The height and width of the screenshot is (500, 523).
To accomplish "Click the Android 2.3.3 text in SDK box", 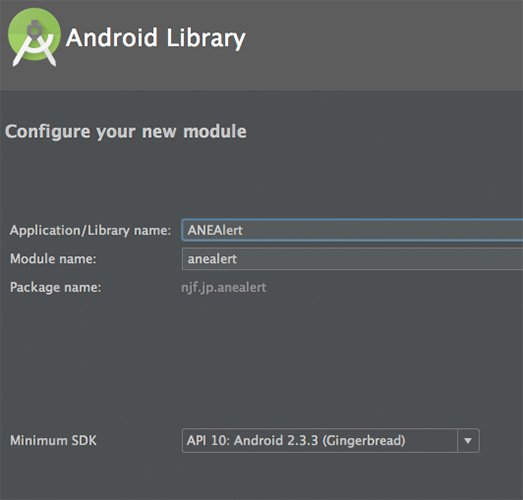I will tap(276, 441).
